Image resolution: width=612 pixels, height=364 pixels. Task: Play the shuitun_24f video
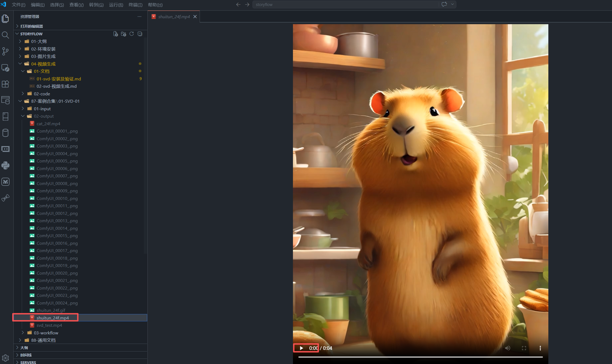(x=301, y=348)
